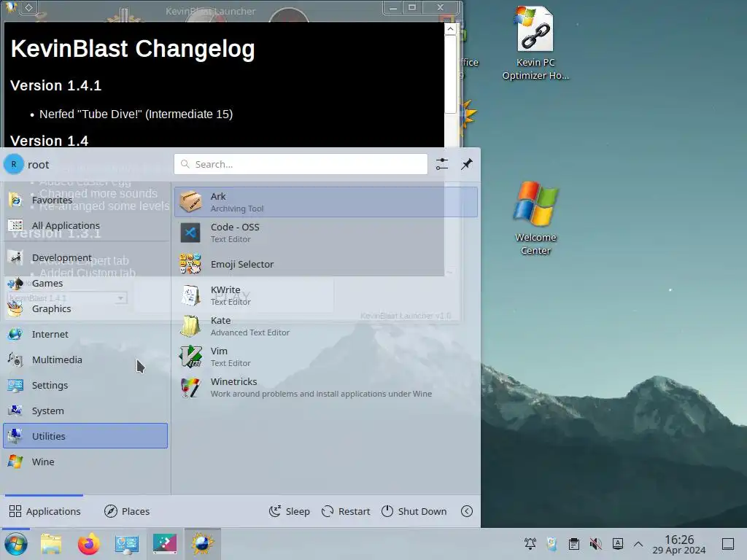Pin the application launcher open
747x560 pixels.
467,164
